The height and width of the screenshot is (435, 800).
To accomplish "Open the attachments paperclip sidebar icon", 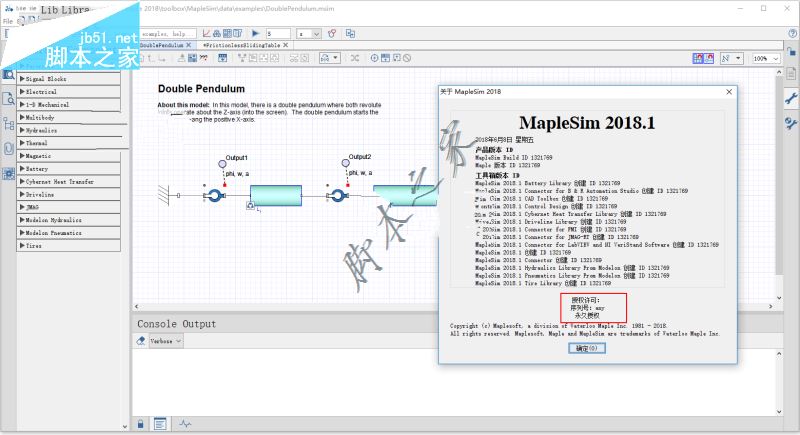I will point(9,148).
